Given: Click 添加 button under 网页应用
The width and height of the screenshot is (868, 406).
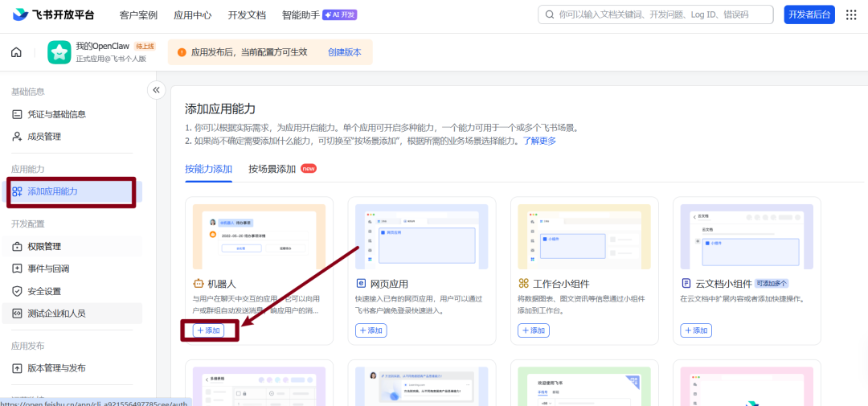Looking at the screenshot, I should pos(371,330).
